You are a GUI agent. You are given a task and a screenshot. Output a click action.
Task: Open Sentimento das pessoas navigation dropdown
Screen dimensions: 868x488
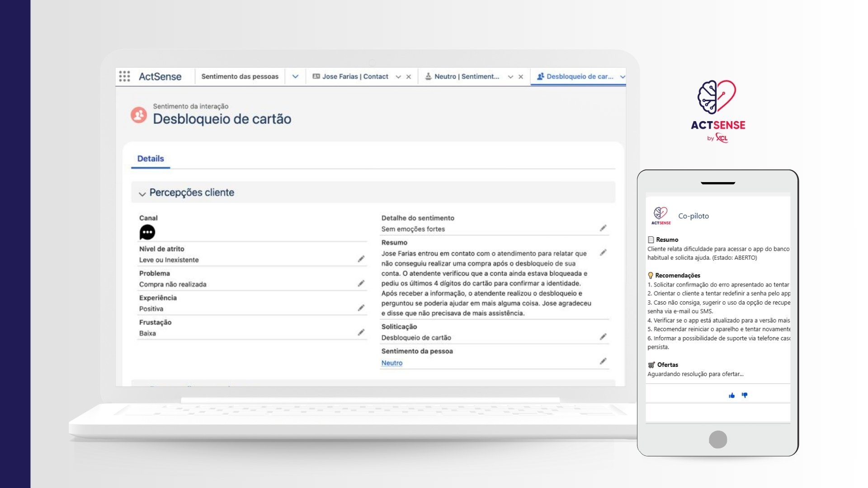(x=295, y=76)
